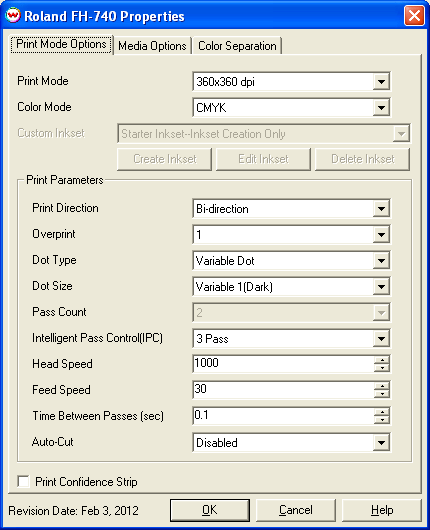The image size is (430, 530).
Task: Click the Feed Speed input field
Action: tap(283, 390)
